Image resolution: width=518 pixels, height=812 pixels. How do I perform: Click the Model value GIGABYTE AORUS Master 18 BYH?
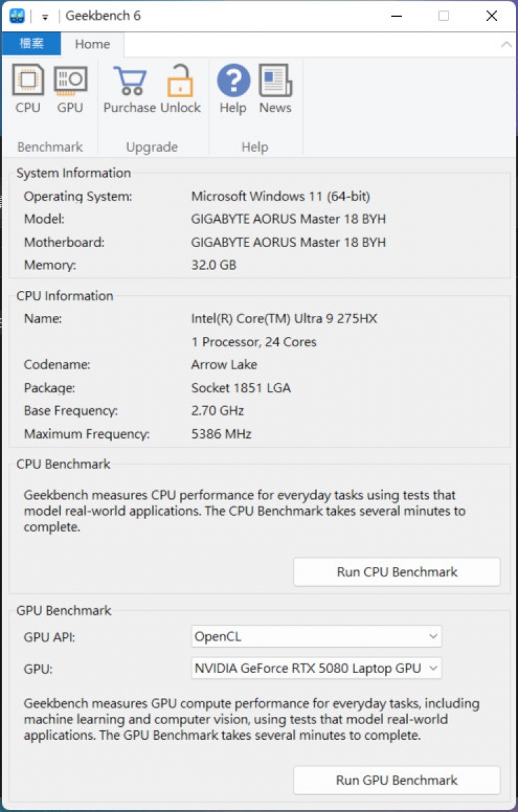[x=289, y=219]
